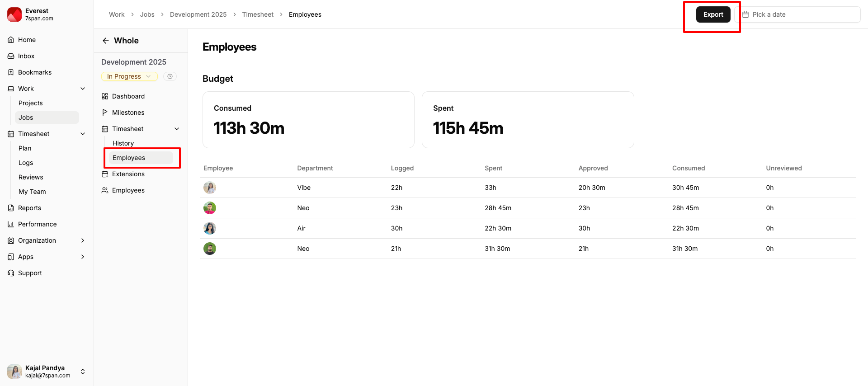Open Support in the sidebar

point(30,273)
